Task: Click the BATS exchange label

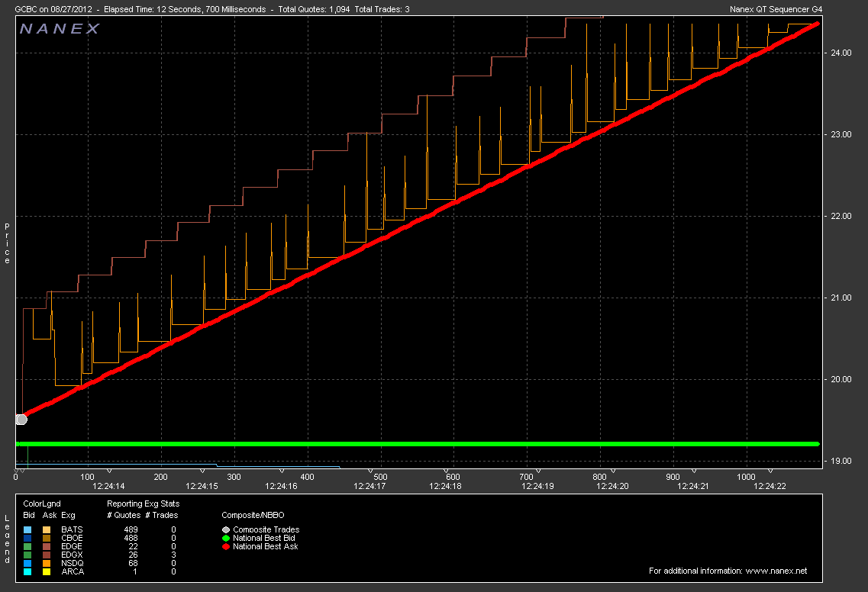Action: (x=72, y=530)
